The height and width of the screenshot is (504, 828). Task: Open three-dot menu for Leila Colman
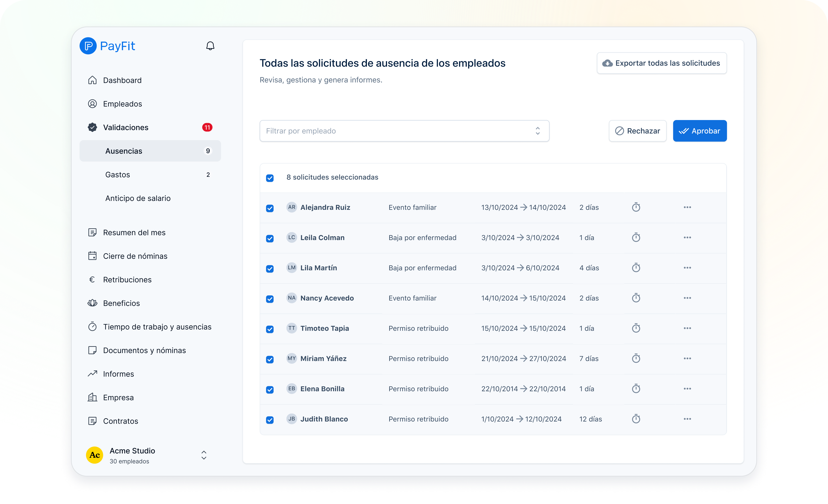[687, 237]
